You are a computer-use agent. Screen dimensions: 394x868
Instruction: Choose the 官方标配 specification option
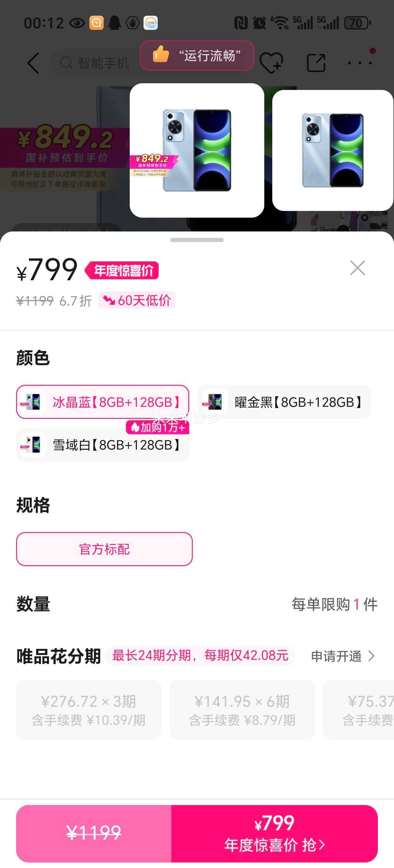(104, 549)
